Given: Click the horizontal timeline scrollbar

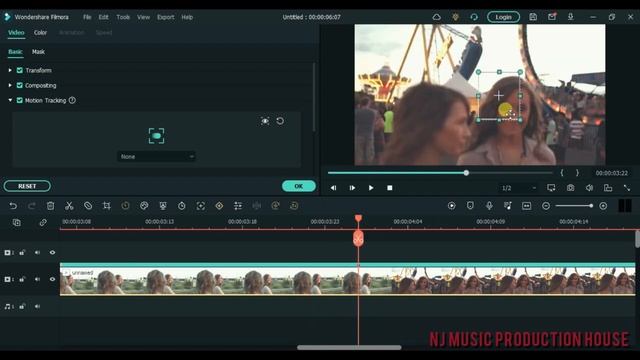Looking at the screenshot, I should point(349,347).
